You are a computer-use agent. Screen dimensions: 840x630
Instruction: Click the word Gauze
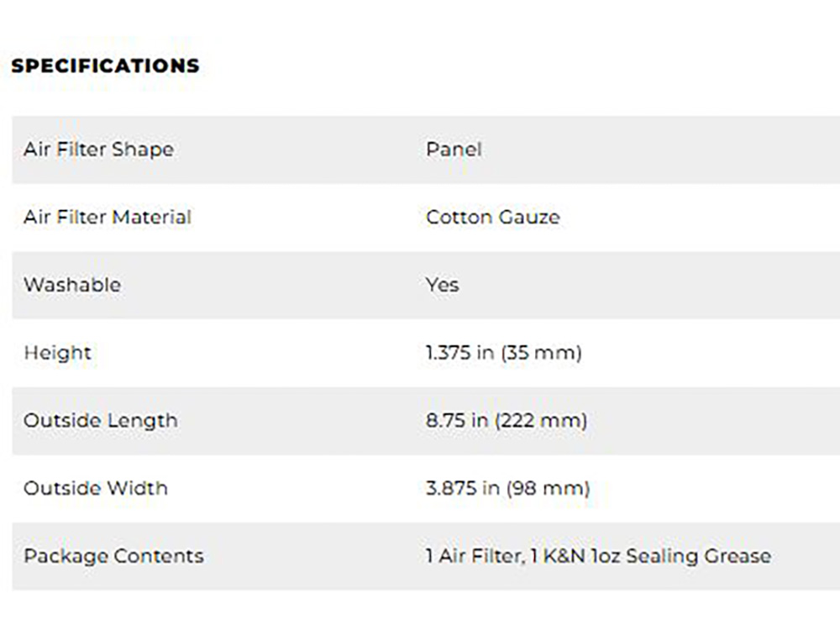click(530, 217)
